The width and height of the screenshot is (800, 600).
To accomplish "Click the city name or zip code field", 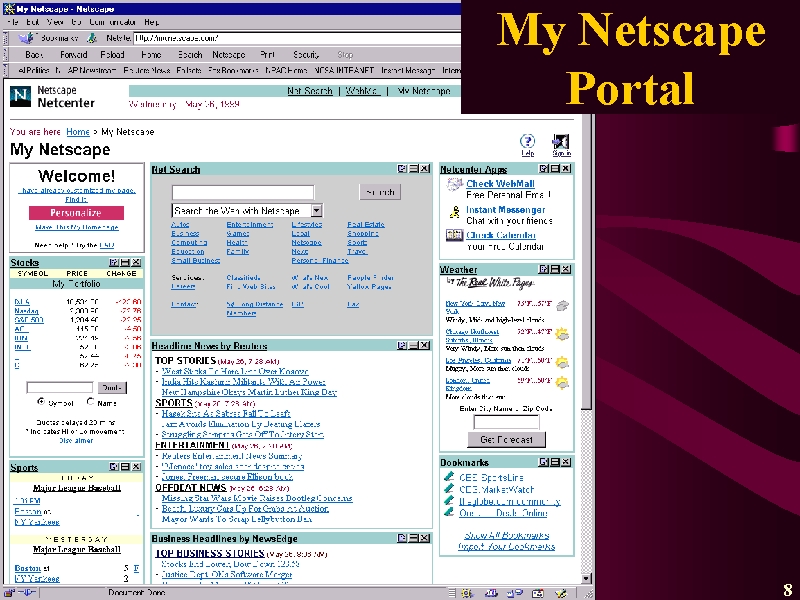I will click(x=506, y=422).
